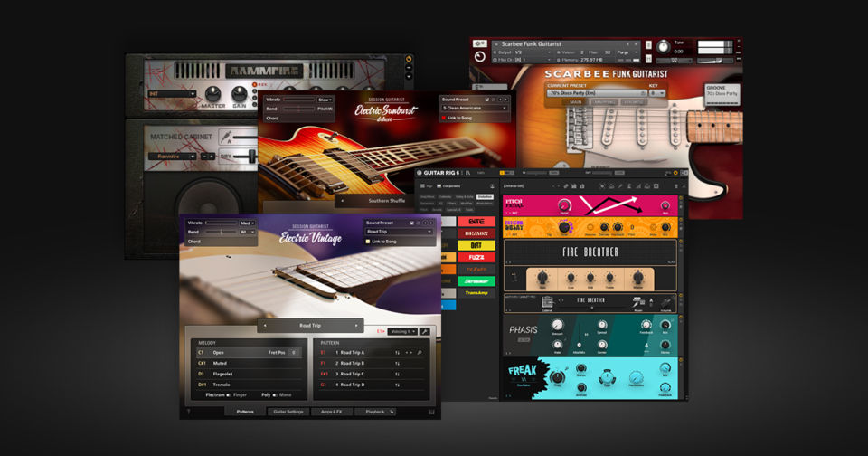The image size is (868, 456).
Task: Select the Bite distortion component
Action: pos(476,220)
